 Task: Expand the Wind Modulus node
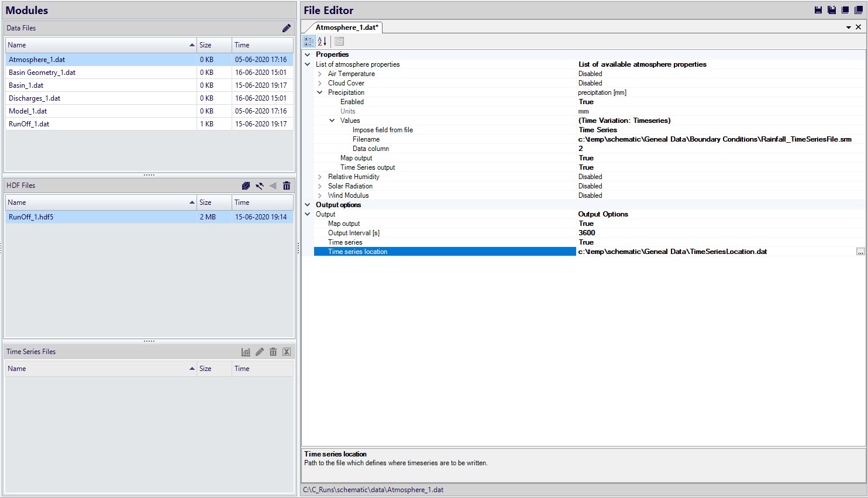(x=320, y=195)
